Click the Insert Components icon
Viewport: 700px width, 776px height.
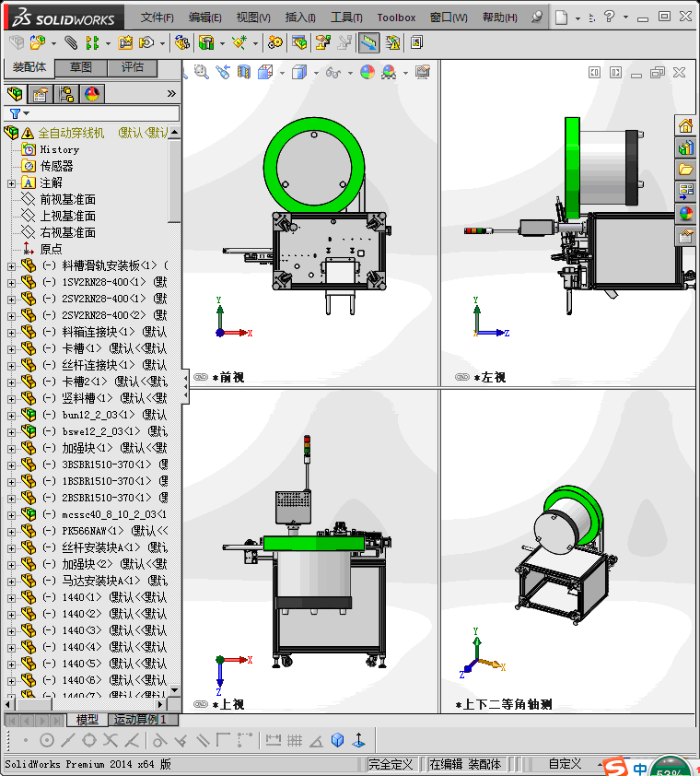pos(37,43)
